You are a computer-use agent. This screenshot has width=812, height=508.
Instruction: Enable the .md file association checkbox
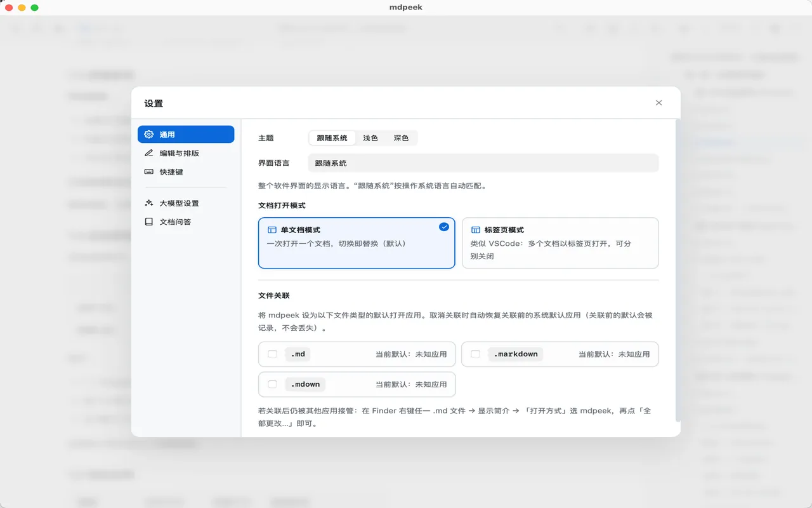[x=273, y=354]
